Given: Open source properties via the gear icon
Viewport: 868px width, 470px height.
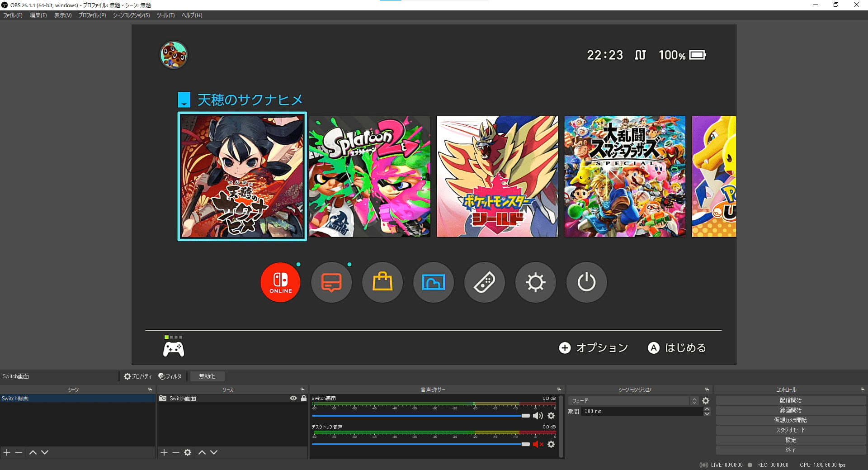Looking at the screenshot, I should (188, 452).
